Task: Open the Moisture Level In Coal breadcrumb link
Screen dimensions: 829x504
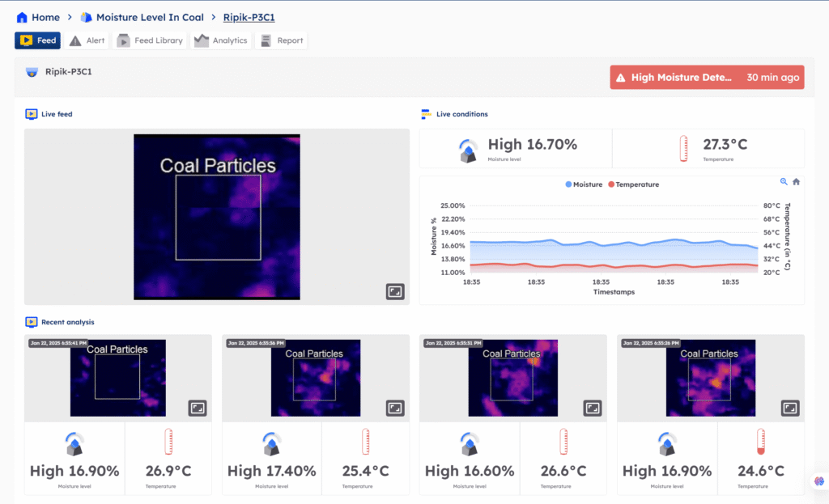Action: 149,16
